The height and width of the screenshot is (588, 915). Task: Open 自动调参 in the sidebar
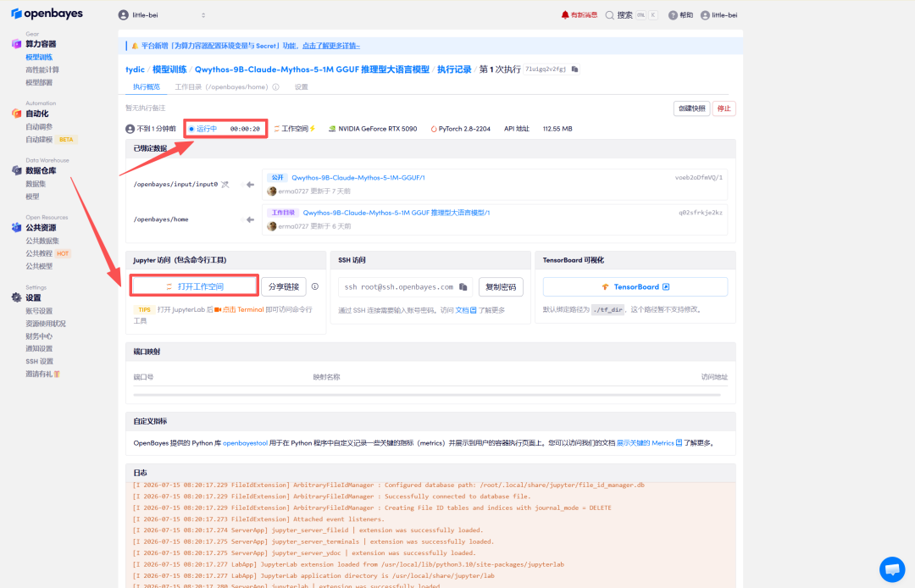click(x=39, y=126)
